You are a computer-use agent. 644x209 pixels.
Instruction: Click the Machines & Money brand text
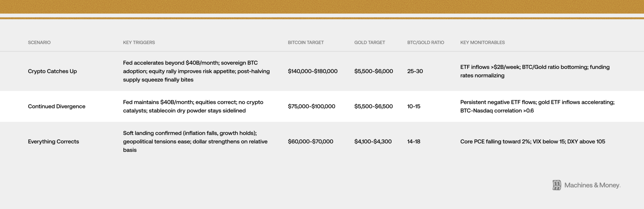(592, 185)
